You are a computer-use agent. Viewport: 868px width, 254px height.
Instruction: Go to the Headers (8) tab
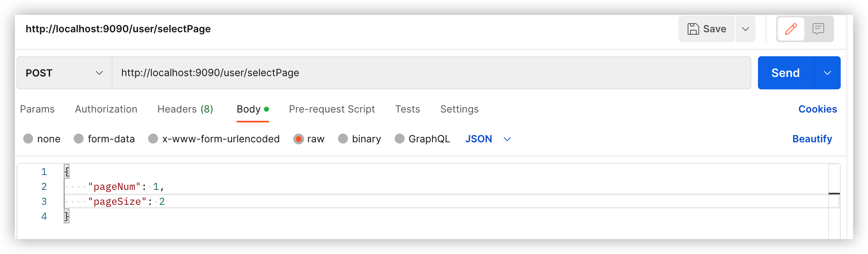[185, 109]
